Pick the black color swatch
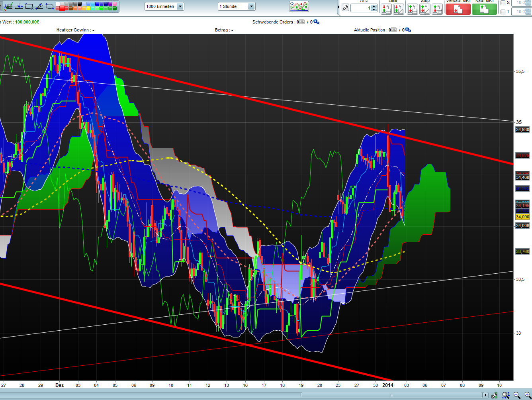 click(x=80, y=4)
